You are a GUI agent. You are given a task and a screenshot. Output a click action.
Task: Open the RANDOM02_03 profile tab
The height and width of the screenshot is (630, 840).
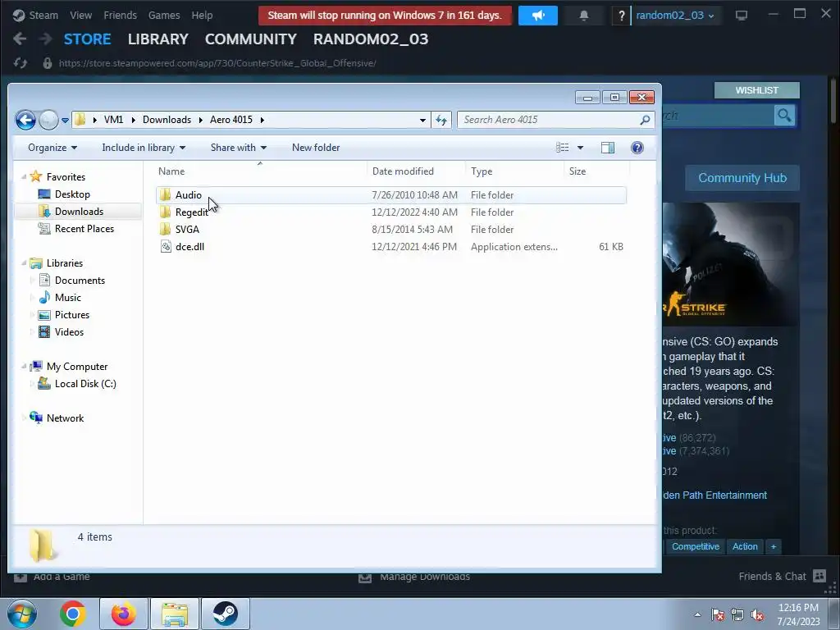pos(371,39)
